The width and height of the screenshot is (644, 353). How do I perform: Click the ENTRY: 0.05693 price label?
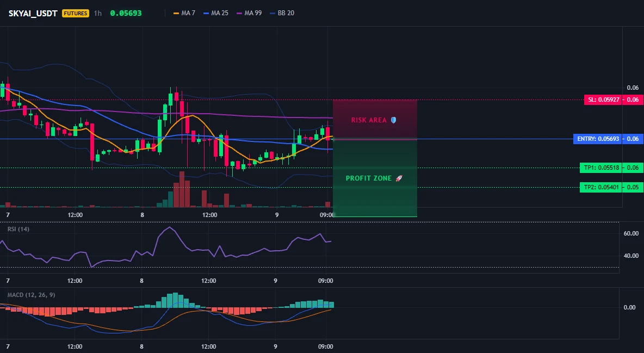(x=598, y=139)
